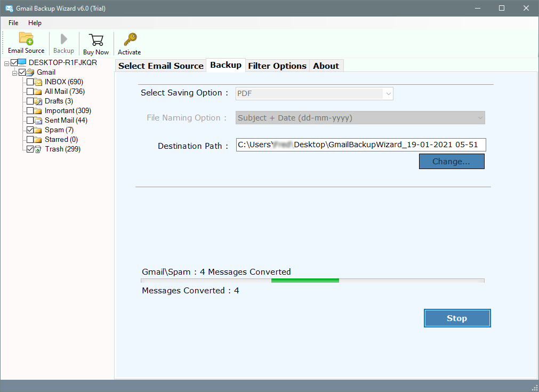Open the Help menu
The height and width of the screenshot is (392, 539).
click(x=35, y=23)
